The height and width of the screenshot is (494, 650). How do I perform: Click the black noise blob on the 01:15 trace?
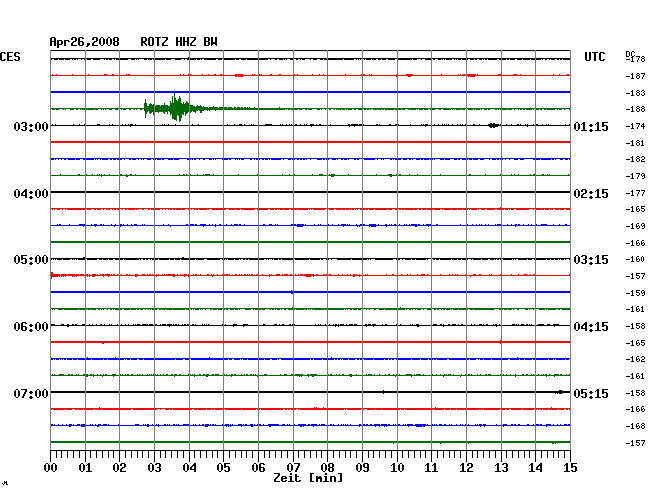pyautogui.click(x=493, y=125)
